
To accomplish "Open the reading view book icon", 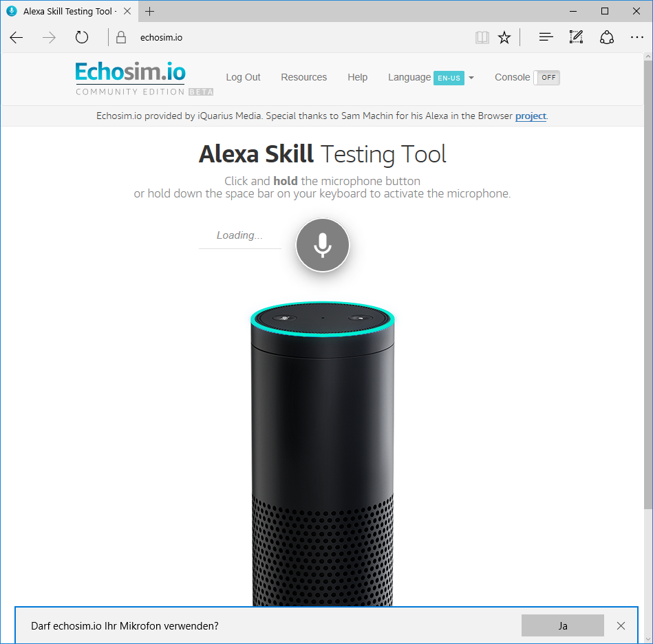I will click(482, 38).
